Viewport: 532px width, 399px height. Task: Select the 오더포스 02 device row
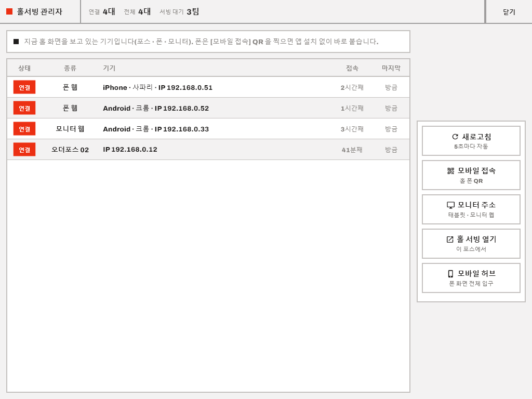[208, 150]
